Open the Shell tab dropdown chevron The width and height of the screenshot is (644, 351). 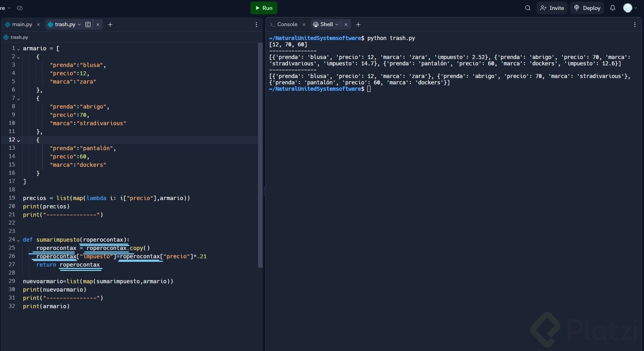(337, 25)
